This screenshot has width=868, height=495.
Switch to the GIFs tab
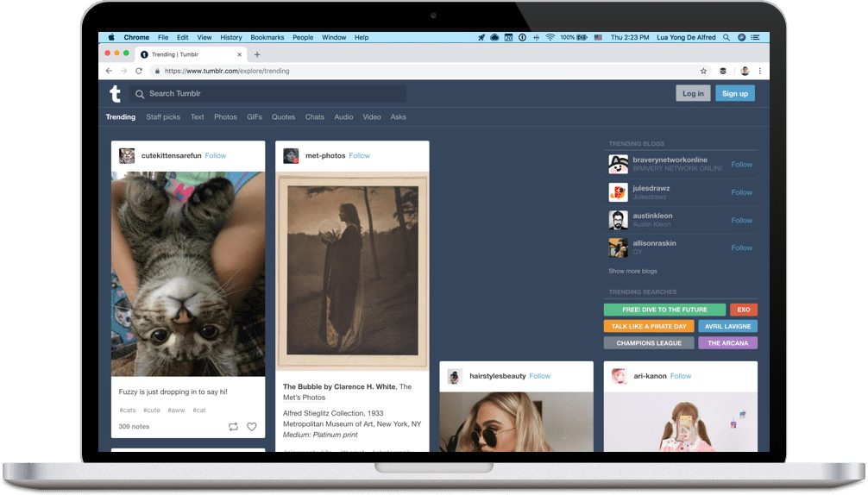pos(254,117)
